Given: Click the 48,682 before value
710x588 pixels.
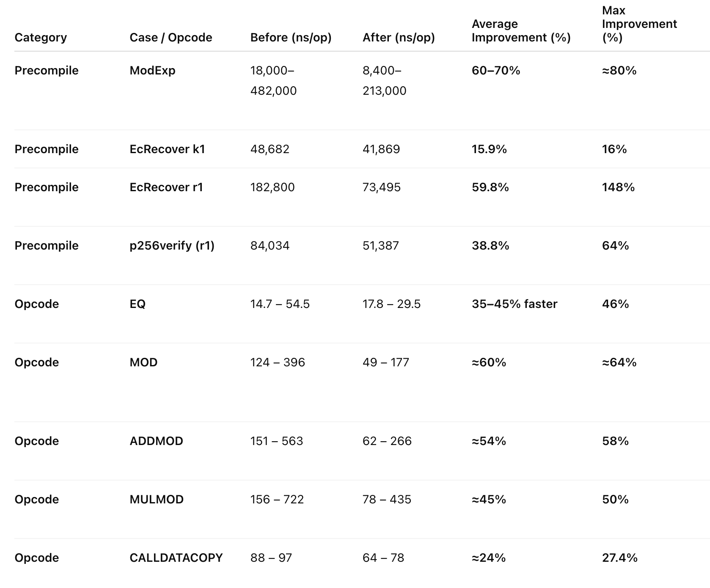Looking at the screenshot, I should [x=270, y=149].
